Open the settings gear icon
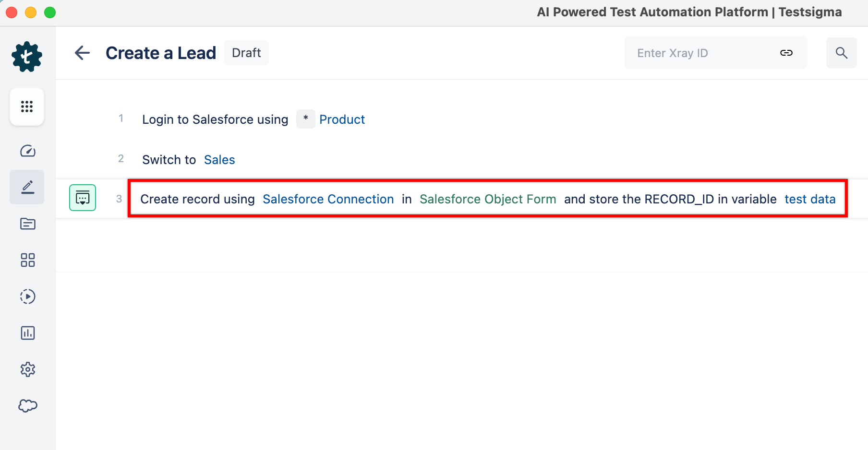The image size is (868, 450). [27, 369]
